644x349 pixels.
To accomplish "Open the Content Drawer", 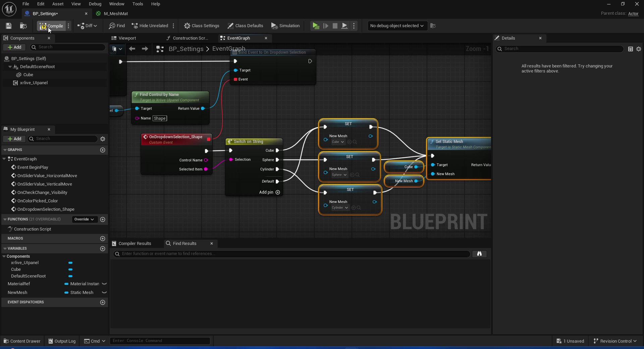I will [22, 341].
